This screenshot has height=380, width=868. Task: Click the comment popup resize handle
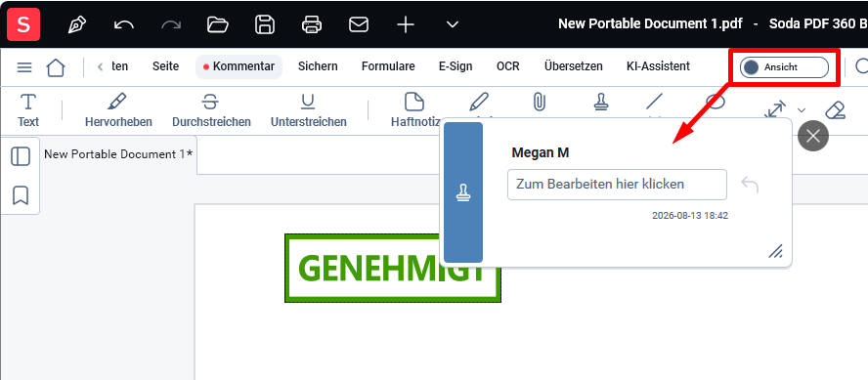click(775, 251)
